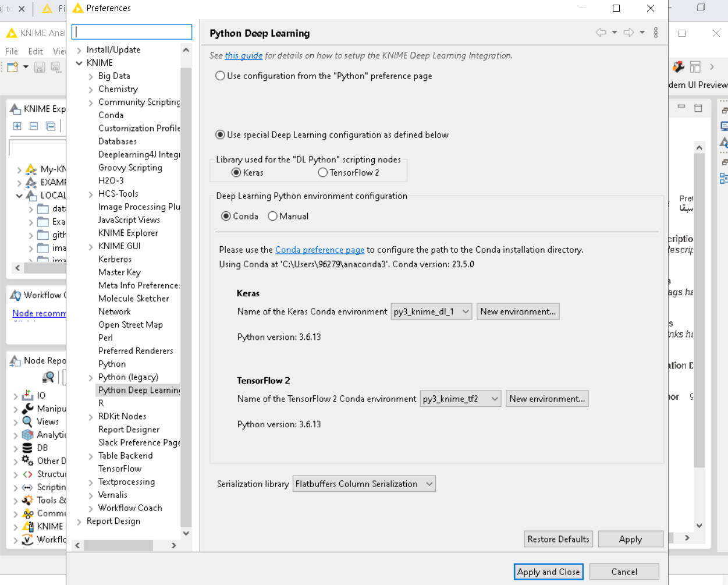Click the Views magnifier icon in Node Repository
This screenshot has height=585, width=728.
point(27,421)
